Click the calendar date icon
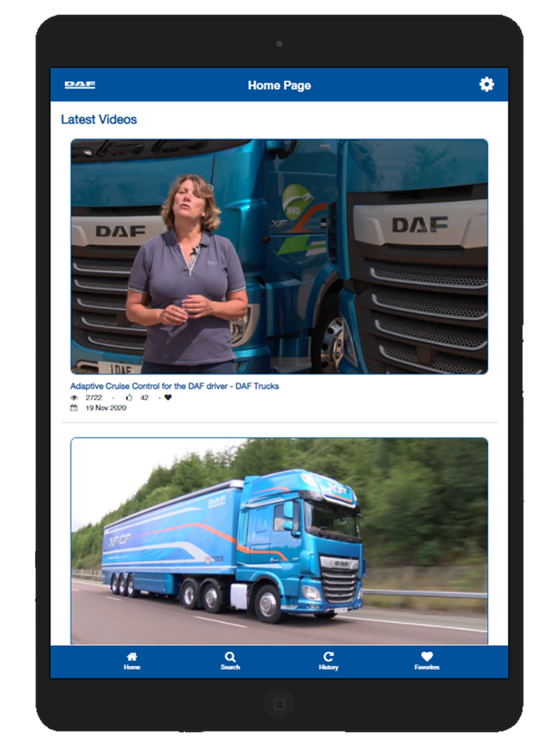This screenshot has width=560, height=747. (x=74, y=408)
